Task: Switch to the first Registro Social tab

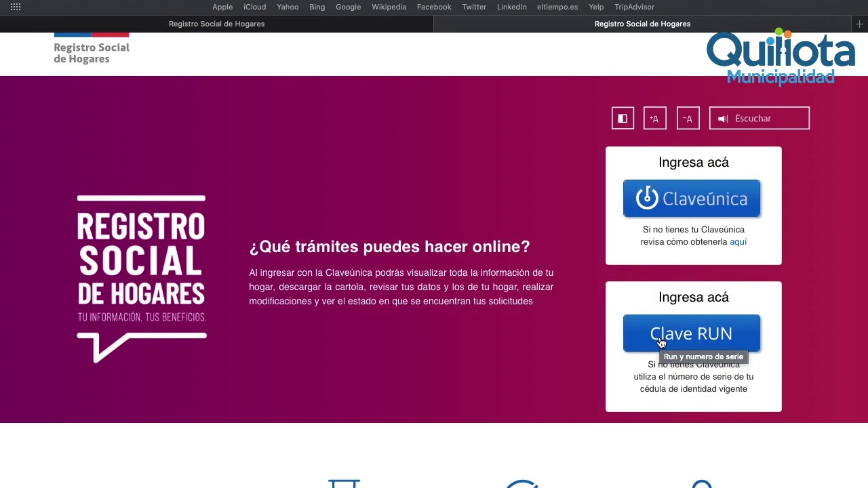Action: tap(216, 24)
